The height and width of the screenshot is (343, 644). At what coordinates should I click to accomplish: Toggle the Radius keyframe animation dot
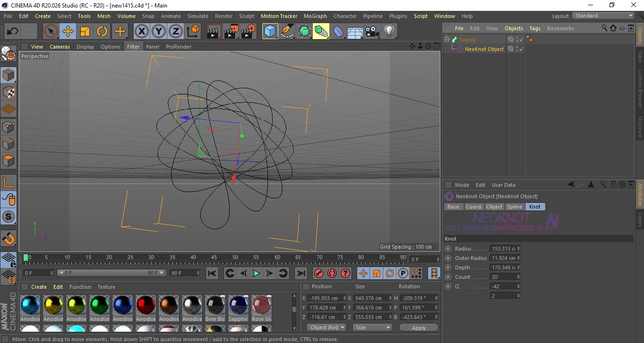(448, 249)
